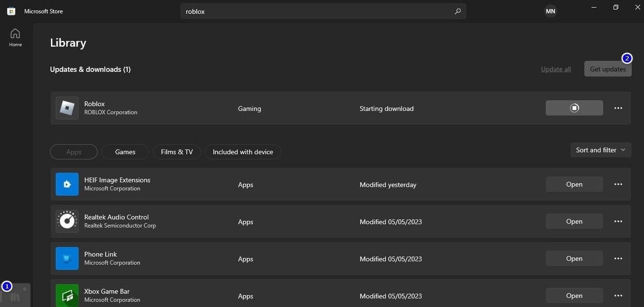
Task: Click the Roblox app icon
Action: click(x=67, y=108)
